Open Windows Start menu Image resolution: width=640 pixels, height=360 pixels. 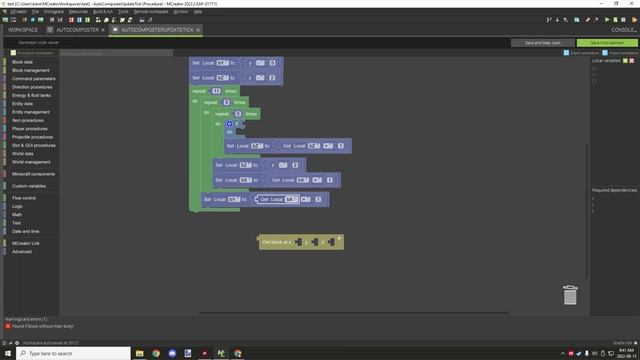click(x=8, y=353)
